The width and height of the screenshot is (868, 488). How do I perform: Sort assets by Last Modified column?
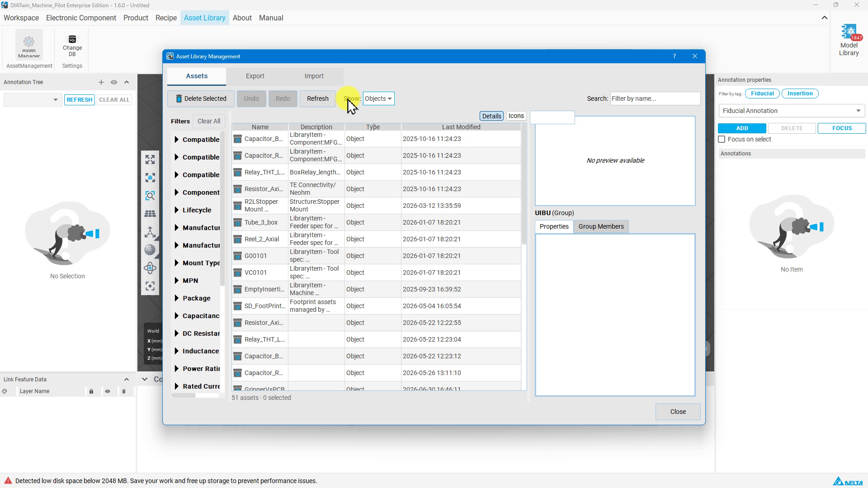coord(461,127)
